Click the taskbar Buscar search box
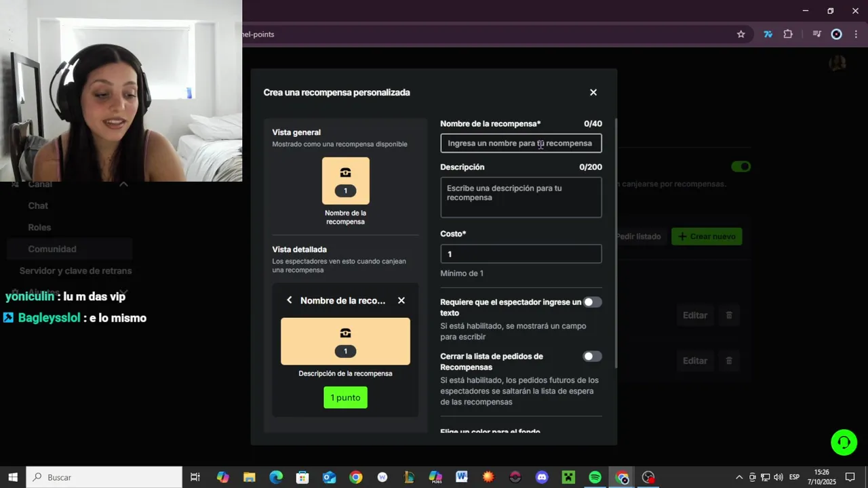868x488 pixels. [x=104, y=477]
